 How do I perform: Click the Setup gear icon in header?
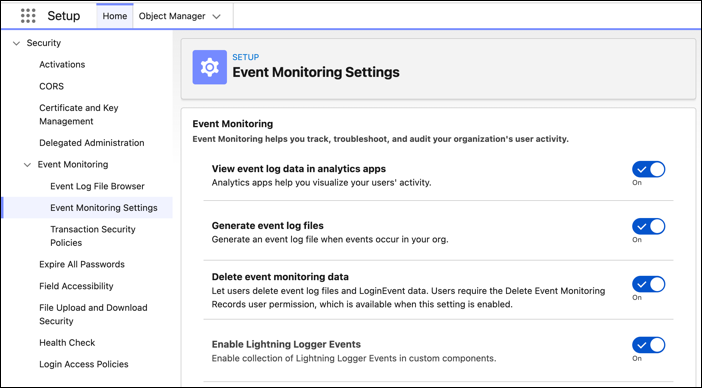click(x=210, y=67)
